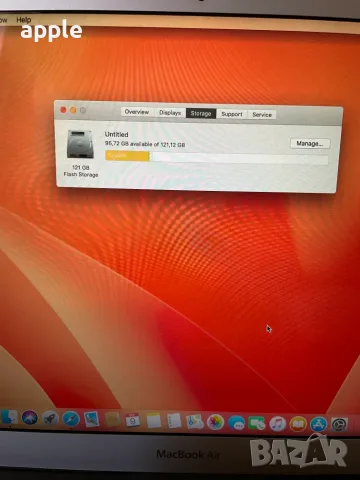Open the FaceTime icon in Dock
The image size is (360, 480).
[257, 423]
